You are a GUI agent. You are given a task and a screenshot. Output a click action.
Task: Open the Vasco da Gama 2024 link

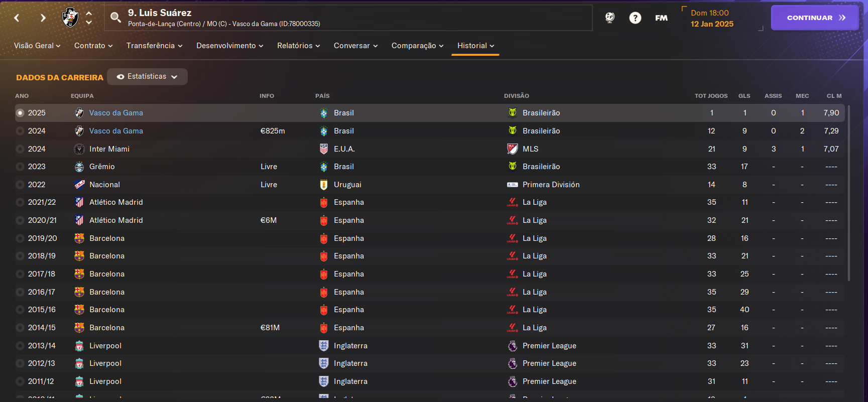tap(116, 131)
